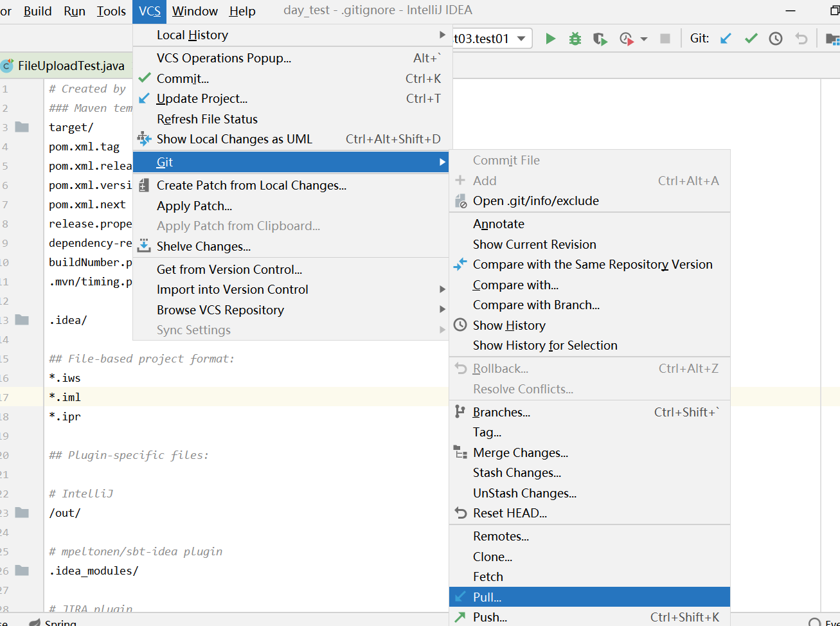Open the Tools menu

(111, 11)
